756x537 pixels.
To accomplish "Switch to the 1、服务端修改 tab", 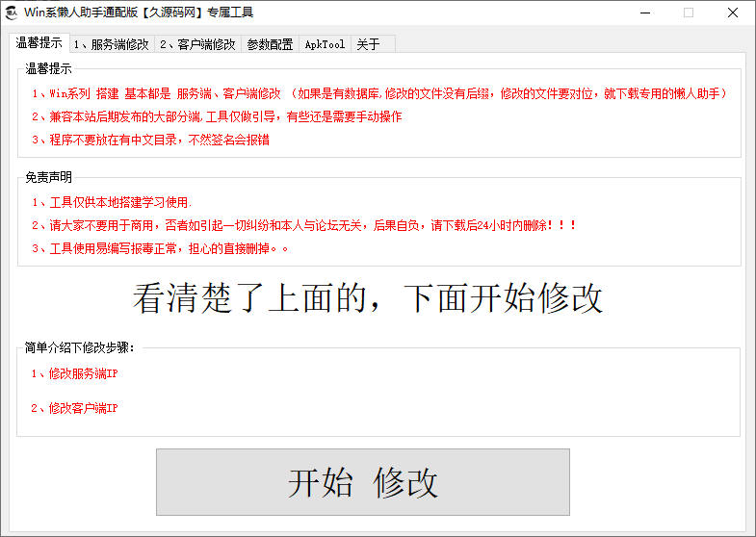I will coord(111,44).
